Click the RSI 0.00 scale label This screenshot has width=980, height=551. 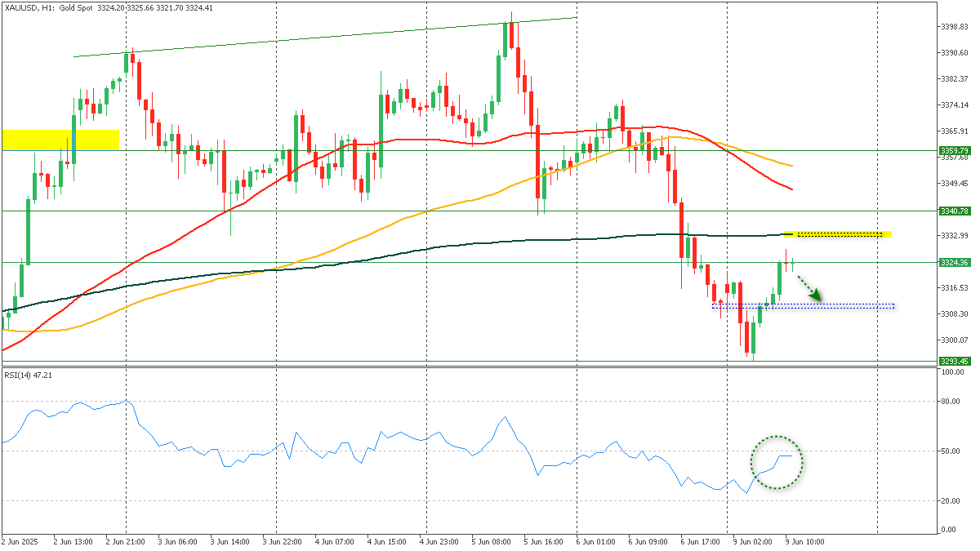tap(950, 529)
